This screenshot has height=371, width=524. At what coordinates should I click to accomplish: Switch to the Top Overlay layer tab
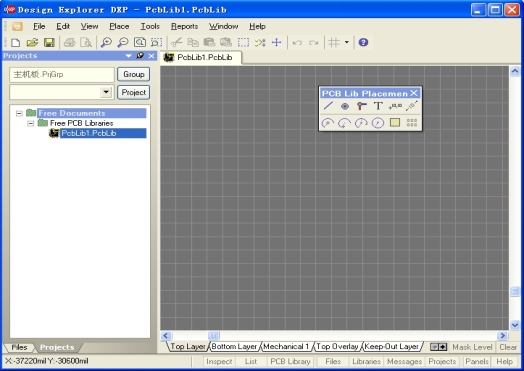(x=337, y=347)
